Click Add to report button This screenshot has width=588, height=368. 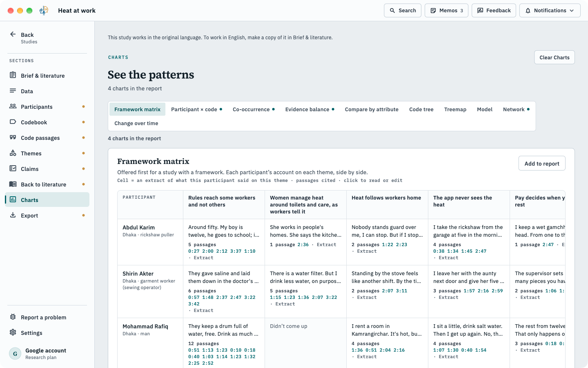(x=542, y=163)
